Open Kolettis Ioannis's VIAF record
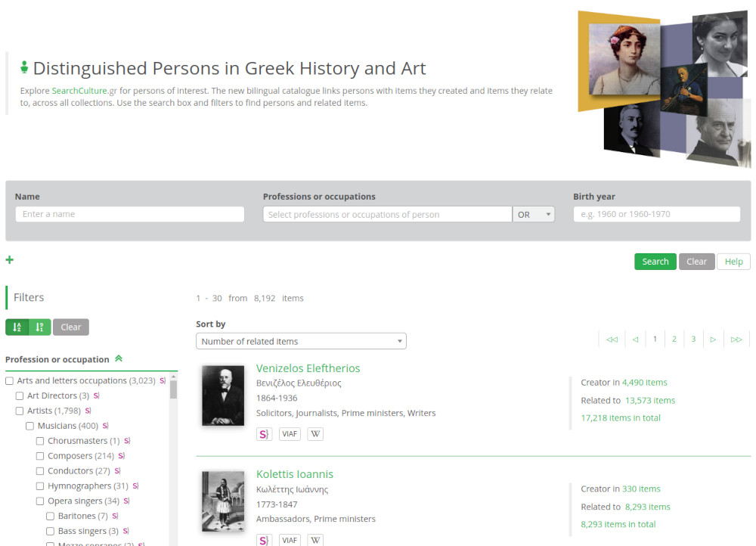Image resolution: width=756 pixels, height=546 pixels. (290, 540)
